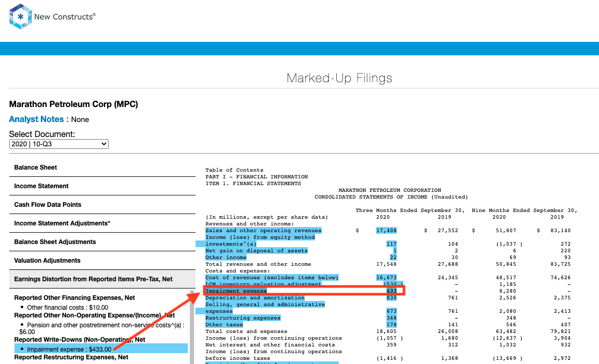The width and height of the screenshot is (599, 364).
Task: Click the left panel vertical scrollbar
Action: (x=192, y=327)
